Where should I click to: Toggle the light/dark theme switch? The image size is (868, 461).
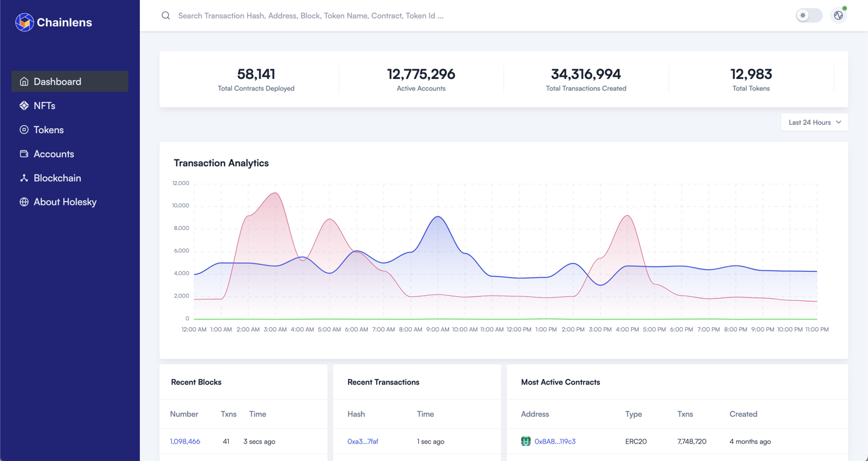click(x=809, y=16)
